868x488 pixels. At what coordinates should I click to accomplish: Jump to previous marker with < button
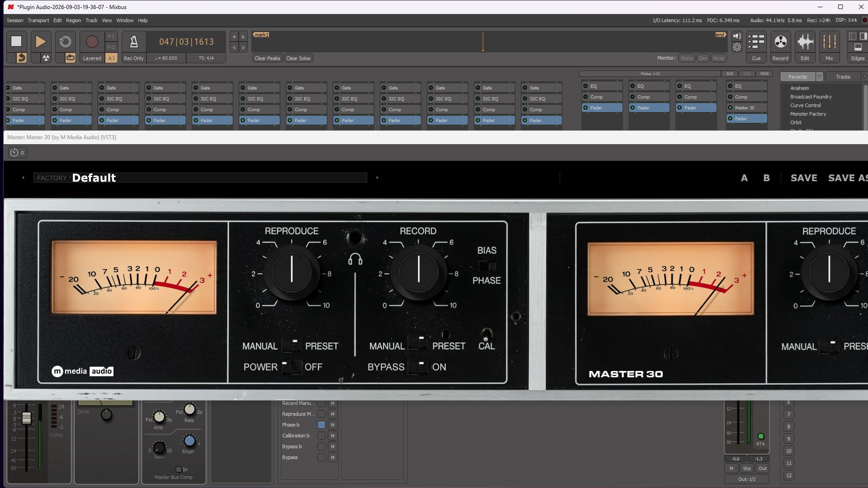click(x=234, y=47)
